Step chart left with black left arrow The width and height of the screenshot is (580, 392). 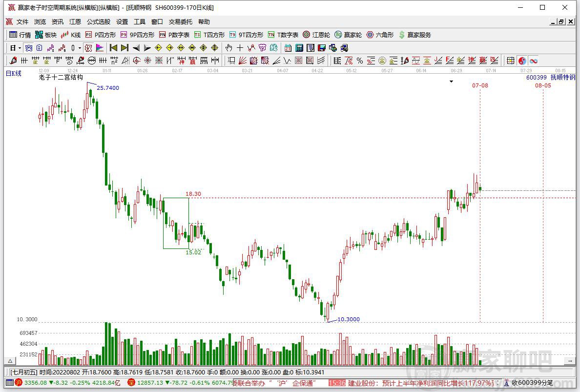point(136,48)
